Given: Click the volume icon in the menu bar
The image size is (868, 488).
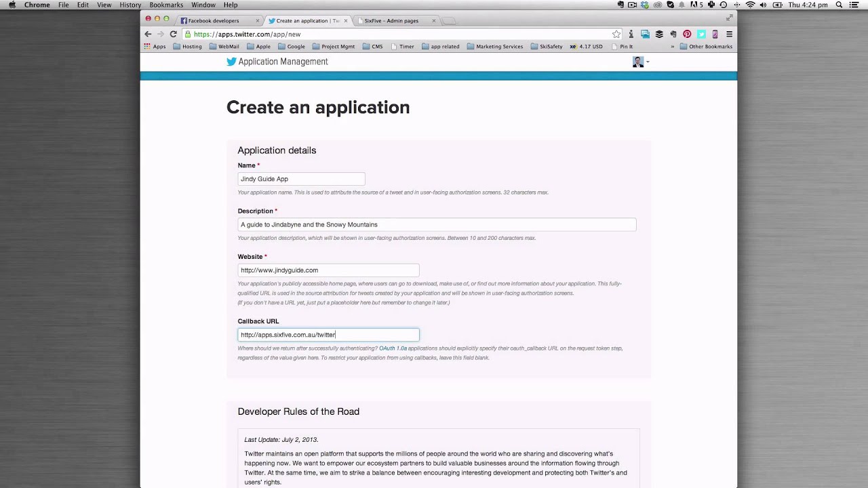Looking at the screenshot, I should [763, 5].
